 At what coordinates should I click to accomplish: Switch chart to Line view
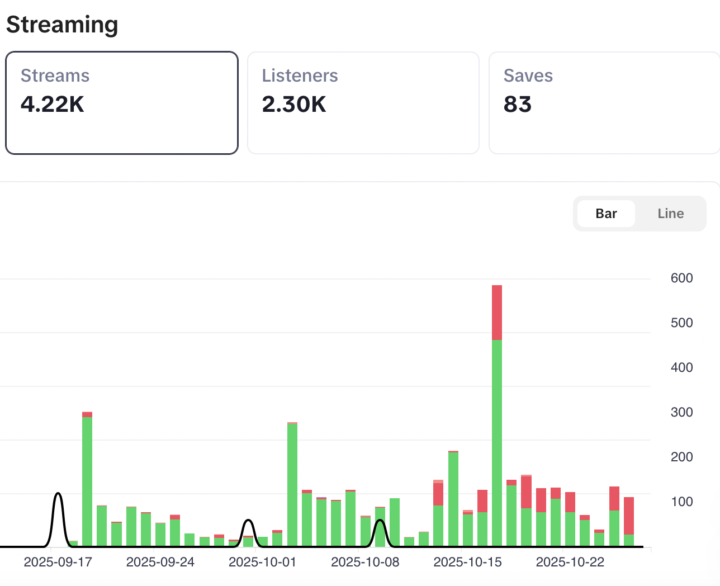coord(670,213)
